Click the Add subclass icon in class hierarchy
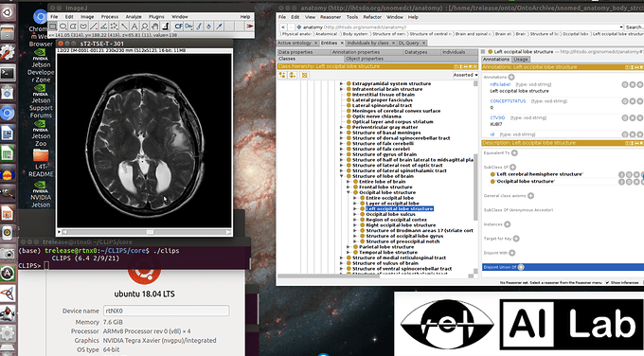This screenshot has width=644, height=356. pos(282,75)
